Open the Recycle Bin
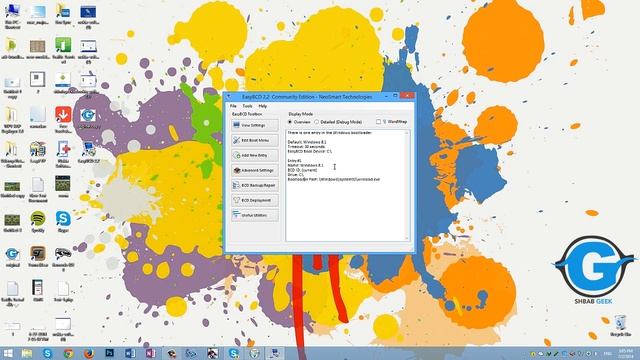 coord(620,325)
